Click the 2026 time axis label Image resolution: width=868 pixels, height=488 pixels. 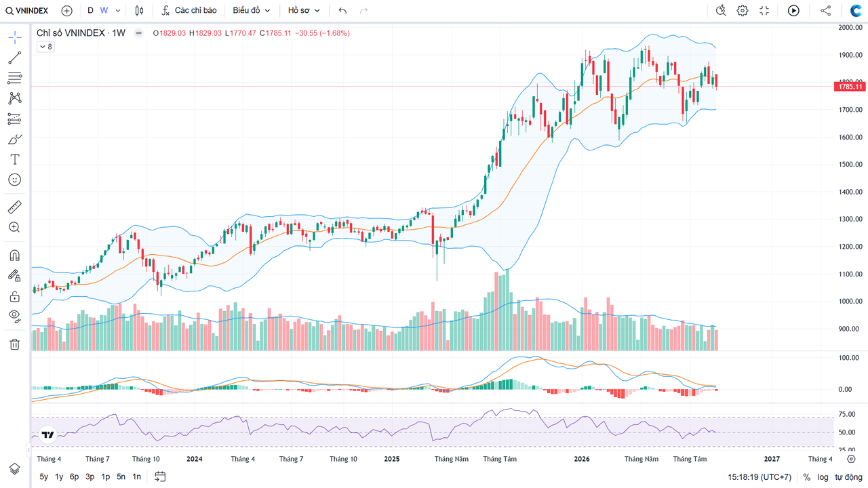582,459
